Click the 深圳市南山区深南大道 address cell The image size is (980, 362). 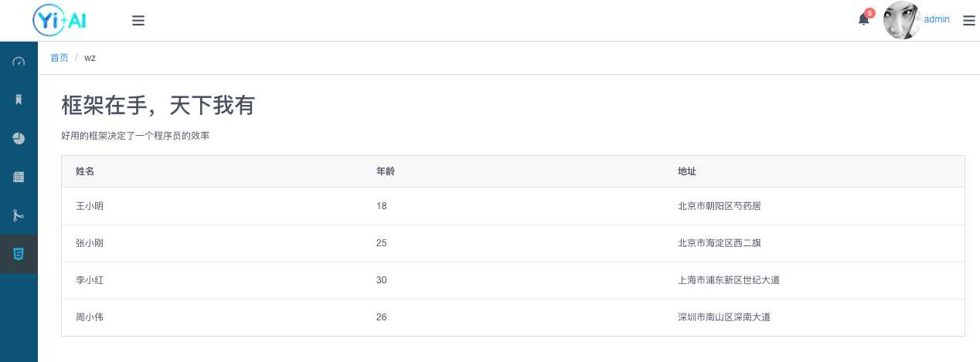(x=723, y=317)
